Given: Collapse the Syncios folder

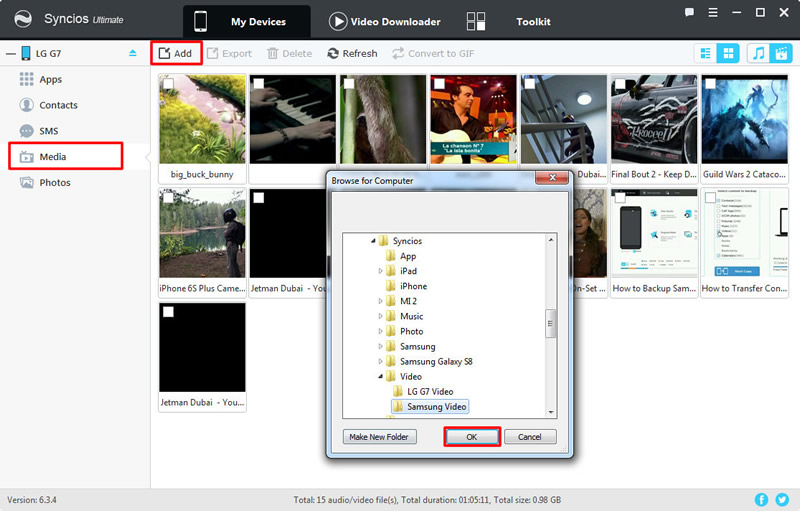Looking at the screenshot, I should pos(373,241).
